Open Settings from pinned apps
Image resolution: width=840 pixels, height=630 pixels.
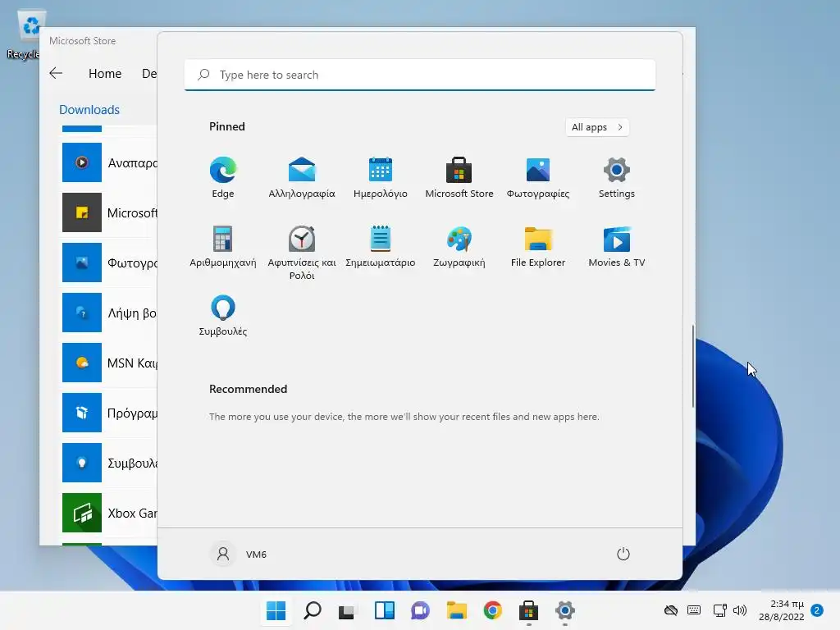[617, 178]
